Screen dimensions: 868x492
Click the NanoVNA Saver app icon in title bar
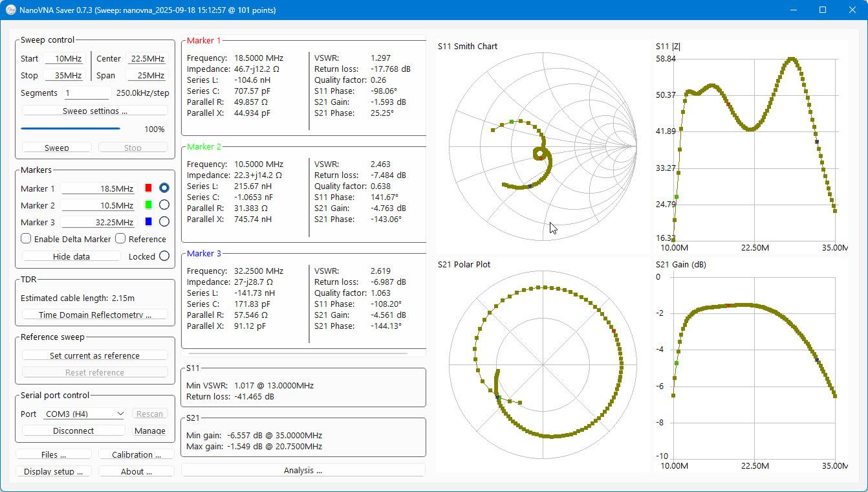click(11, 10)
